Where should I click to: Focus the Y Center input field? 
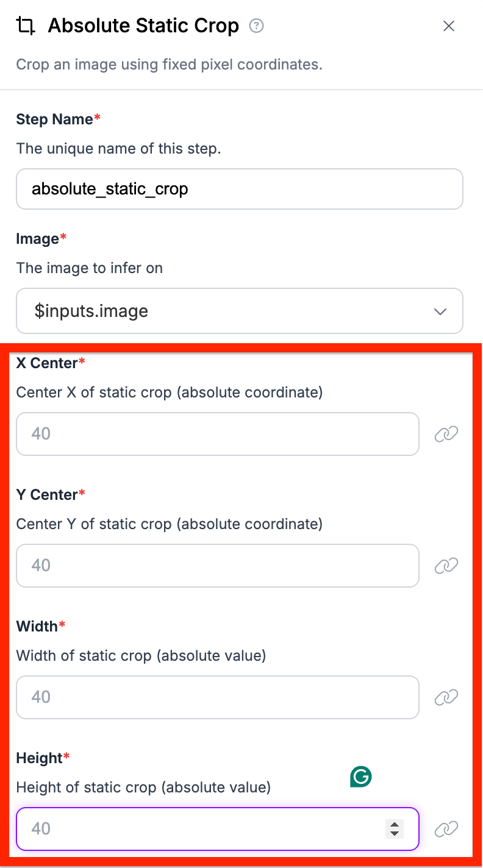click(x=217, y=566)
